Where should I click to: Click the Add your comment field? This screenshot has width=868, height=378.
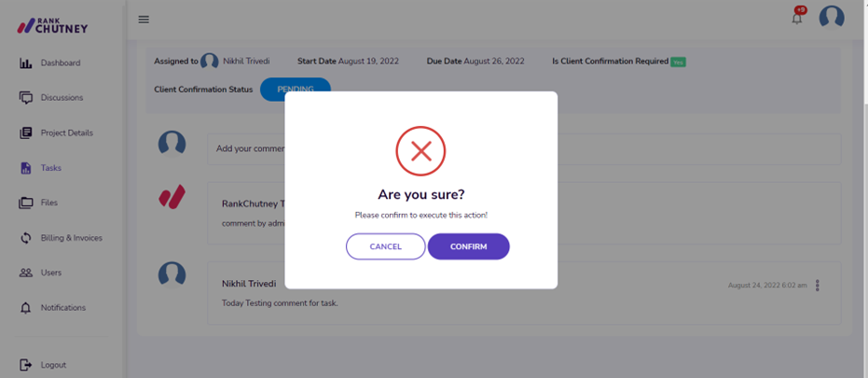[524, 148]
